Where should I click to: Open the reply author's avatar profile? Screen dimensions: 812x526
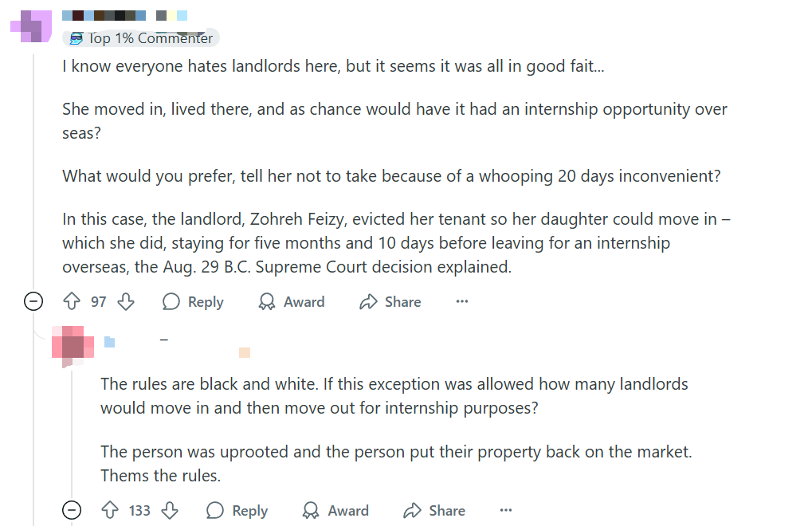73,346
